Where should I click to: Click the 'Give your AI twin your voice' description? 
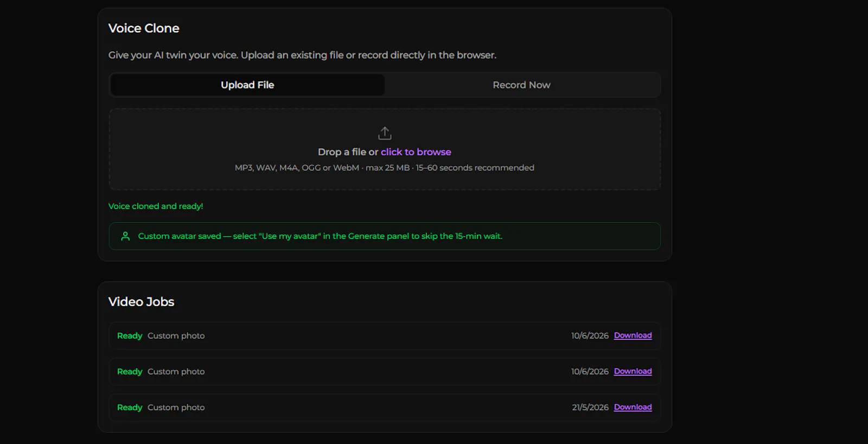pos(302,55)
